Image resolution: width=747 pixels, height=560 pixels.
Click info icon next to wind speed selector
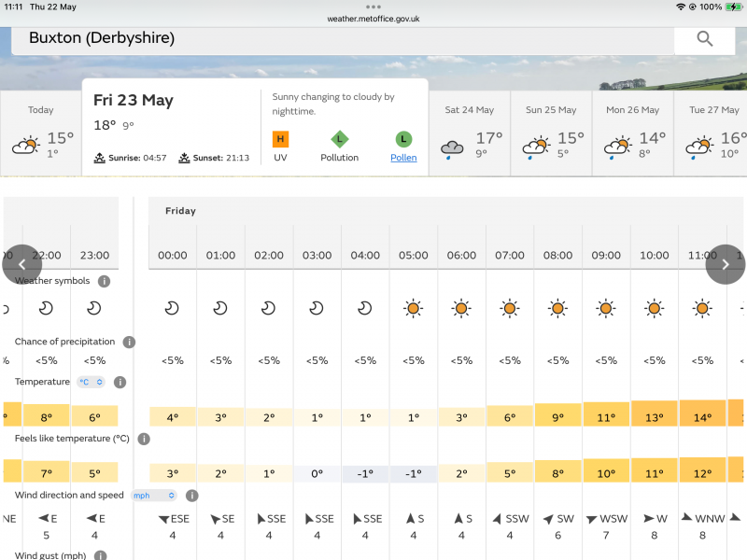[191, 496]
